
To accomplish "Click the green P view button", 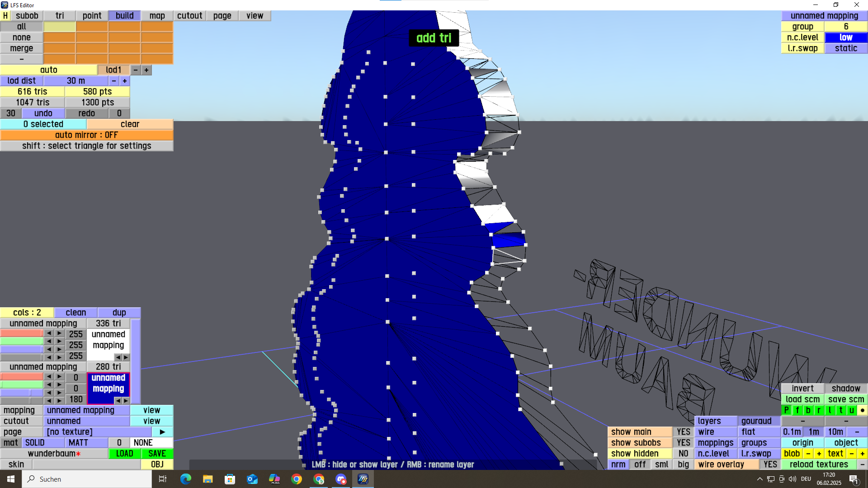I will click(x=787, y=410).
